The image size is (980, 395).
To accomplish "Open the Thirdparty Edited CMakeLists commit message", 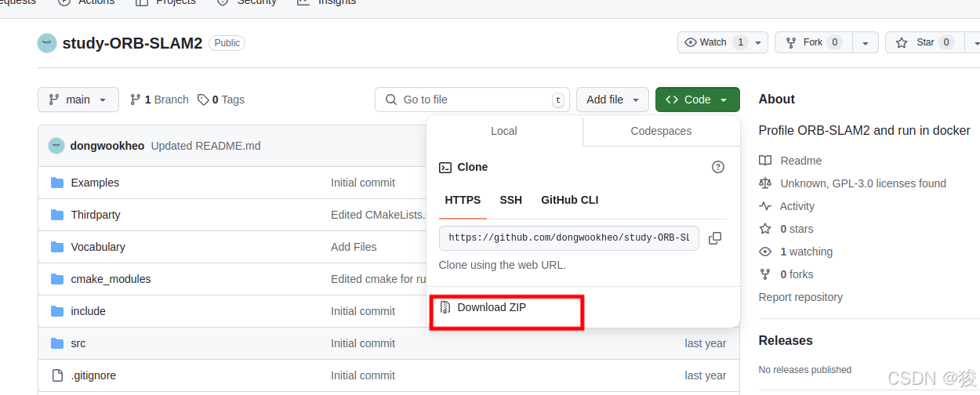I will pyautogui.click(x=378, y=215).
